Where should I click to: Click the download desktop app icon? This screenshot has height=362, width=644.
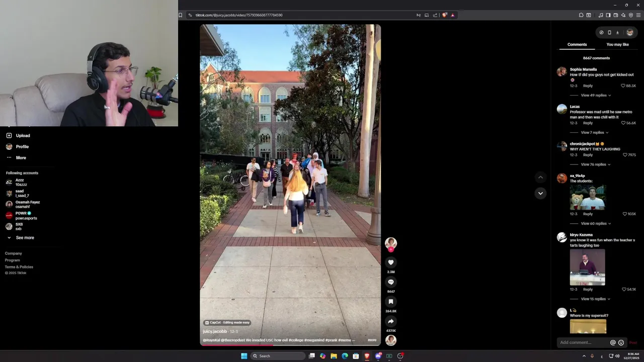617,33
